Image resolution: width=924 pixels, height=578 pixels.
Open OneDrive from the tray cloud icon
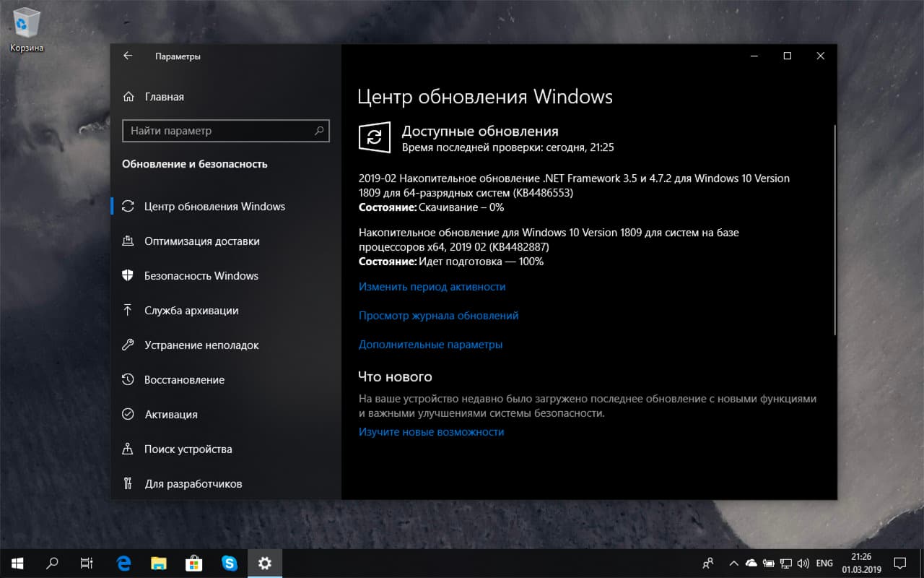click(751, 563)
